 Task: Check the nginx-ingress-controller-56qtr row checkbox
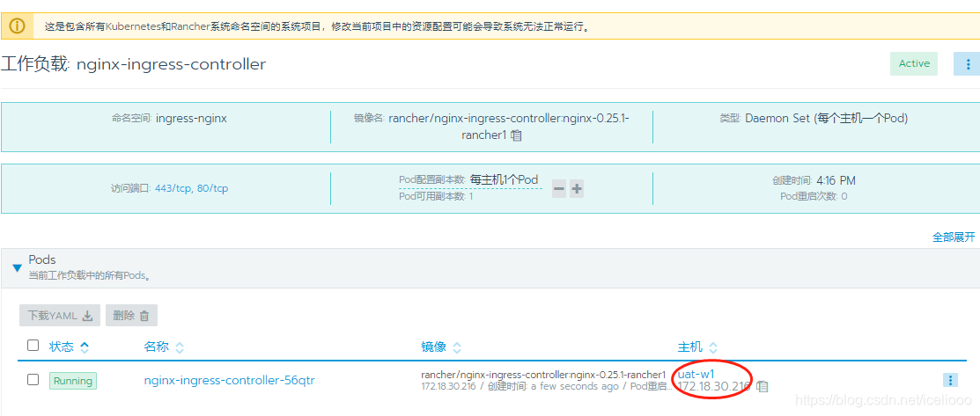pyautogui.click(x=33, y=380)
